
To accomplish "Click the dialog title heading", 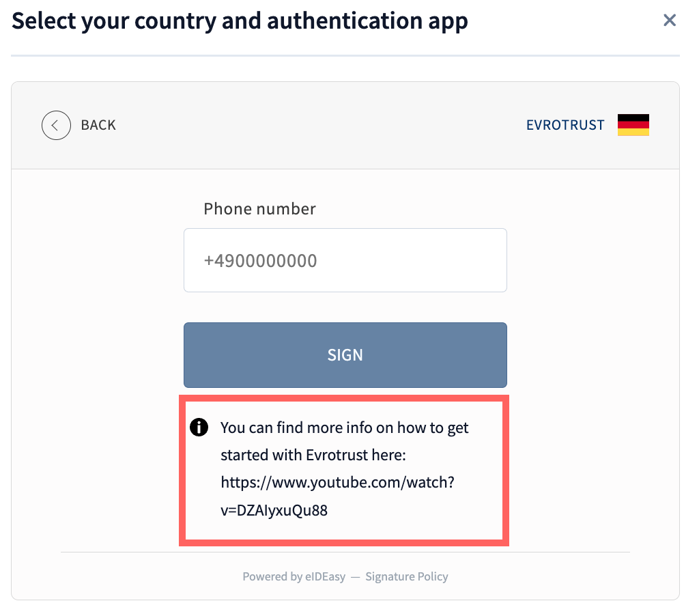I will [240, 21].
